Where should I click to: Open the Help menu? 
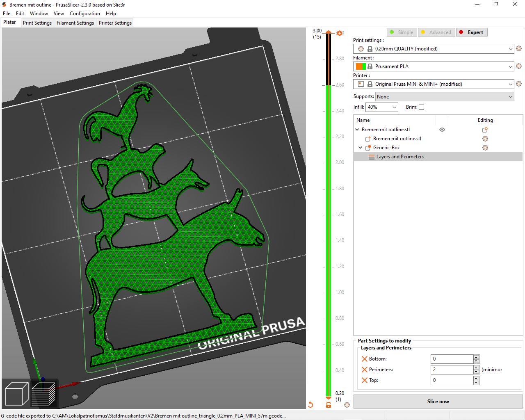pyautogui.click(x=111, y=14)
